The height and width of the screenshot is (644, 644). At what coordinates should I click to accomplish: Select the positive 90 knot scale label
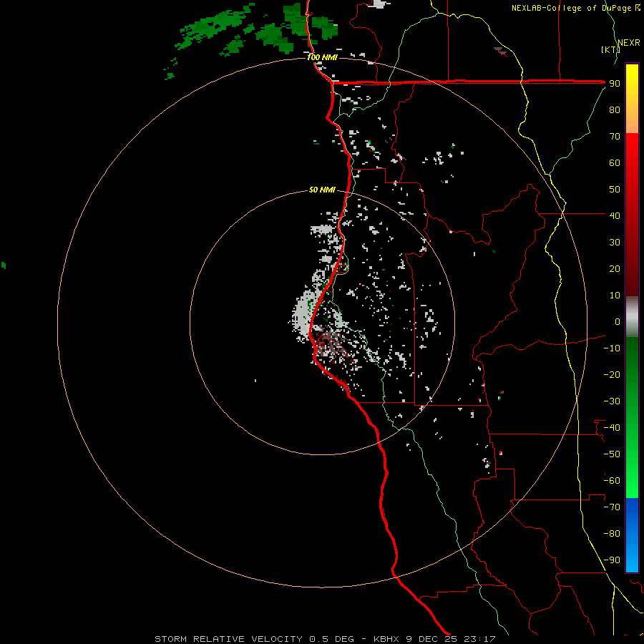pyautogui.click(x=615, y=84)
